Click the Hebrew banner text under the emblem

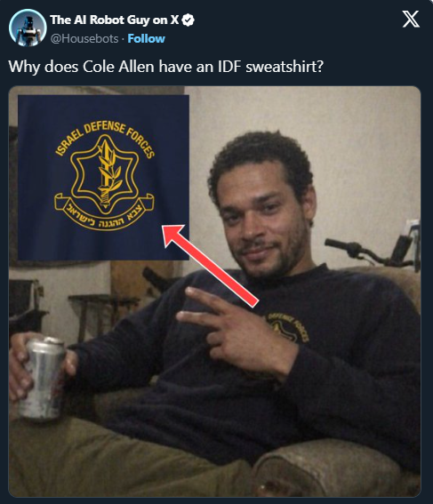pos(104,212)
